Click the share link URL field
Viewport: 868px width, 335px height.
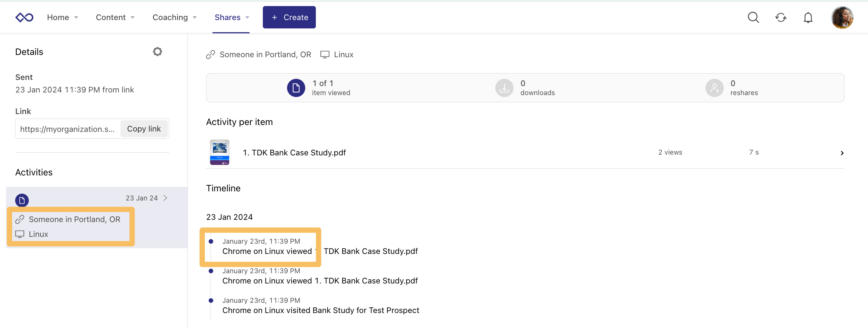point(68,129)
